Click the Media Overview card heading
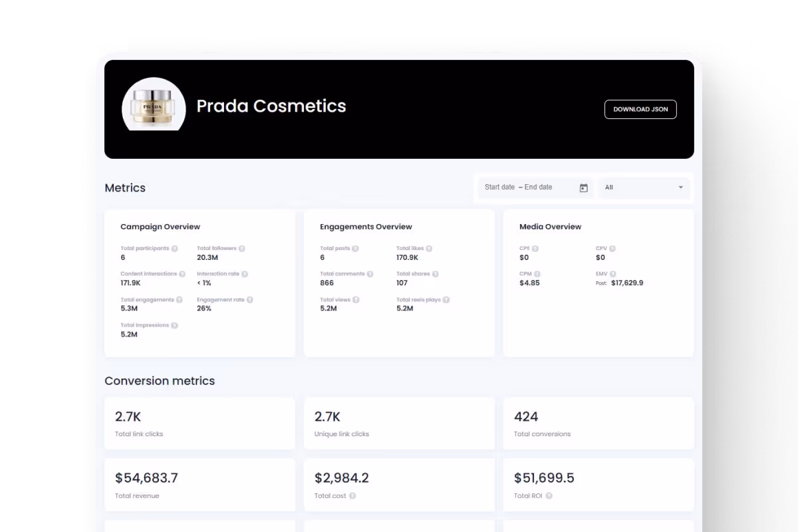 click(x=550, y=227)
